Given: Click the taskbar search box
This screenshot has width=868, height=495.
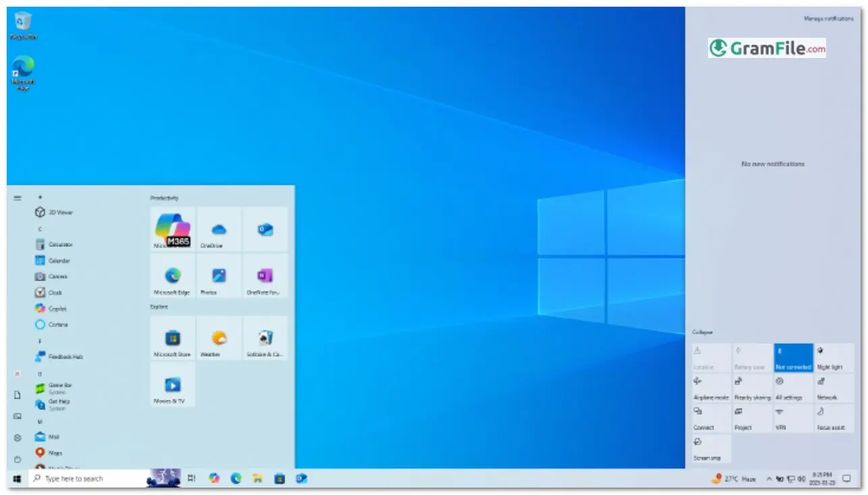Looking at the screenshot, I should 88,479.
